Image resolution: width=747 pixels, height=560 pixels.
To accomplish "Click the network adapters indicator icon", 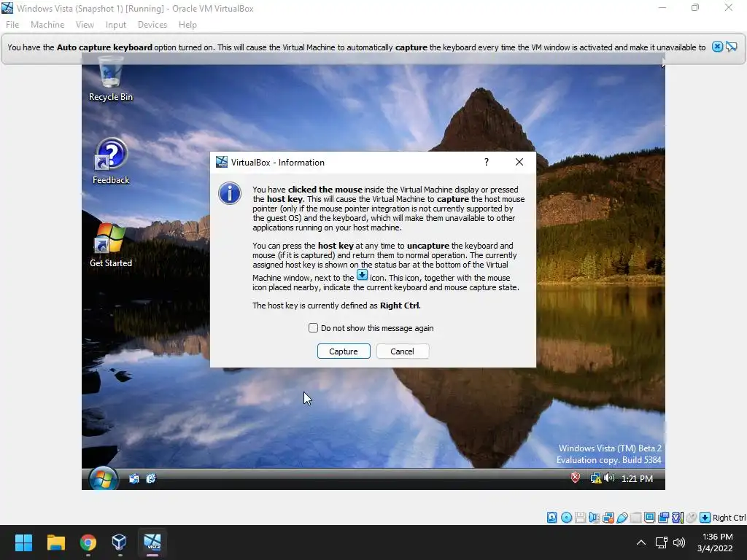I will (x=608, y=518).
